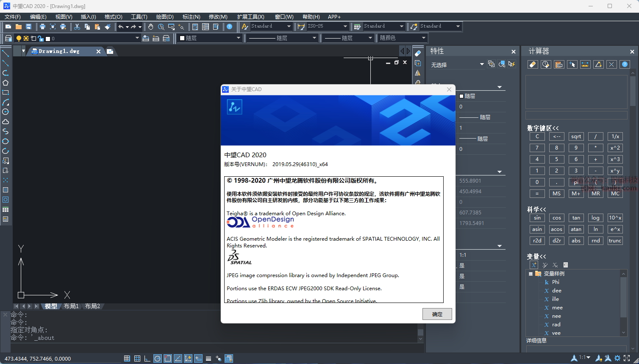Switch to the 布局1 layout tab
Viewport: 639px width, 364px height.
coord(71,306)
